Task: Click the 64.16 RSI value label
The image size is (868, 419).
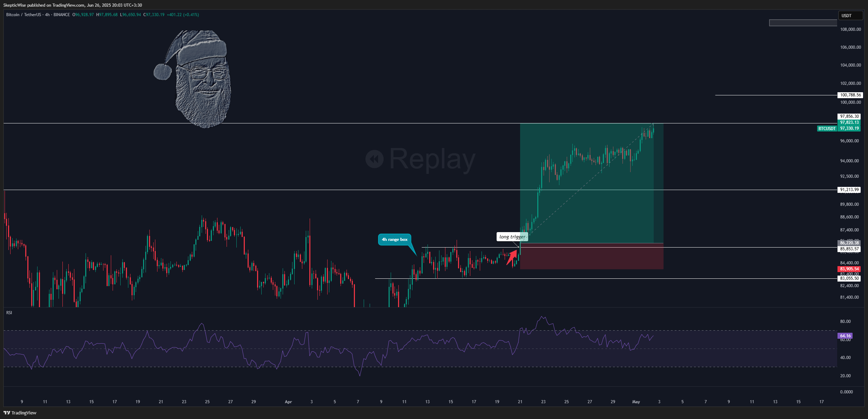Action: tap(845, 336)
